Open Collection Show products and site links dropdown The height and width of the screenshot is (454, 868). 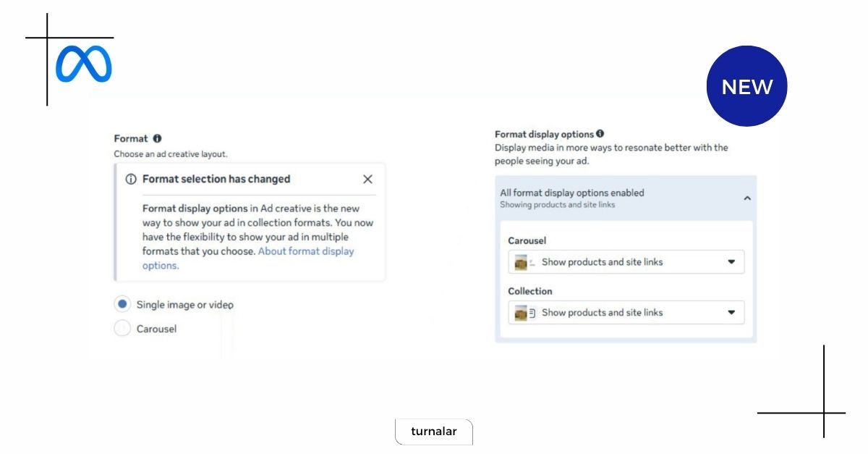pyautogui.click(x=626, y=313)
